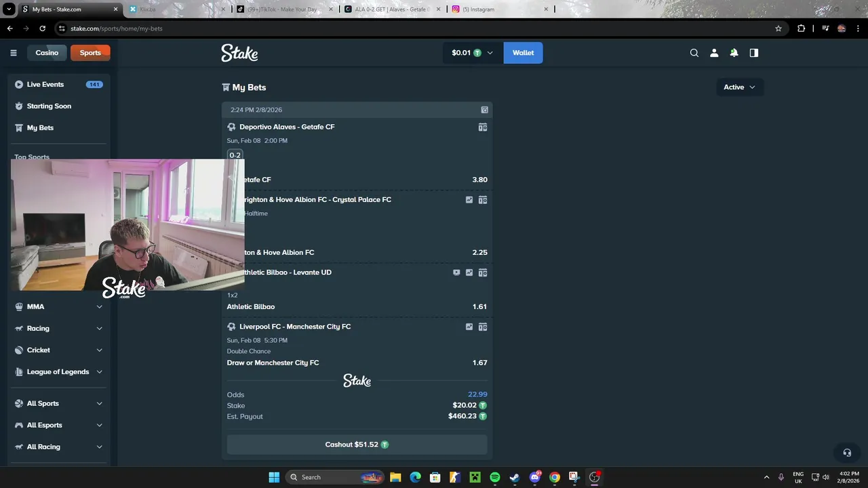This screenshot has height=488, width=868.
Task: Open the Active bets filter dropdown
Action: (740, 87)
